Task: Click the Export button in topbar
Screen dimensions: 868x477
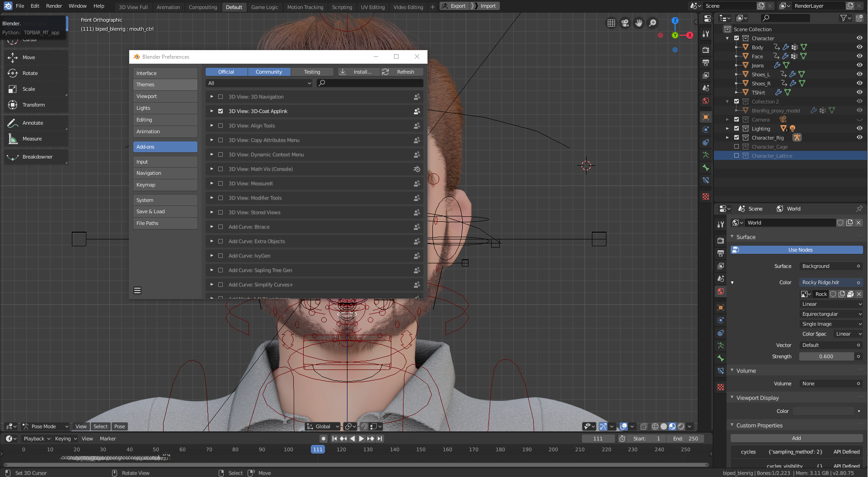Action: pyautogui.click(x=454, y=6)
